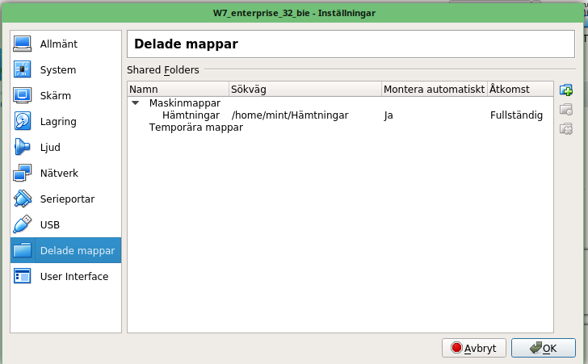The width and height of the screenshot is (588, 364).
Task: Select the Temporära mappar tree item
Action: click(195, 128)
